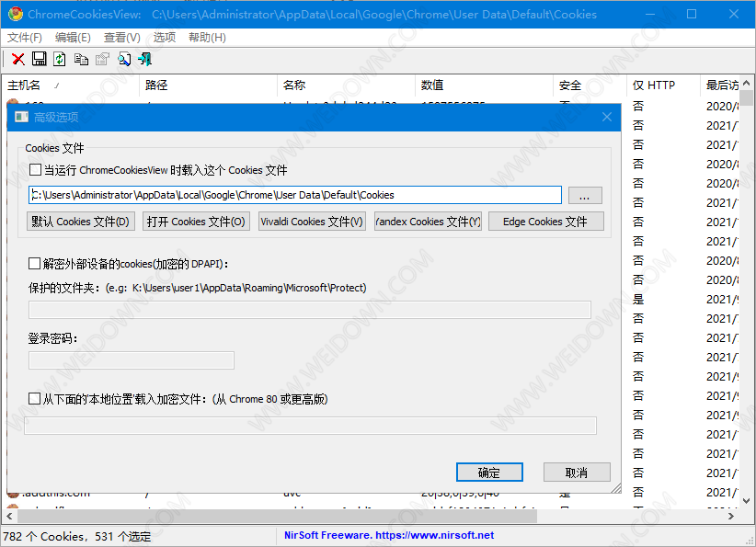Click the '...' browse button beside the path
This screenshot has height=547, width=756.
click(585, 195)
